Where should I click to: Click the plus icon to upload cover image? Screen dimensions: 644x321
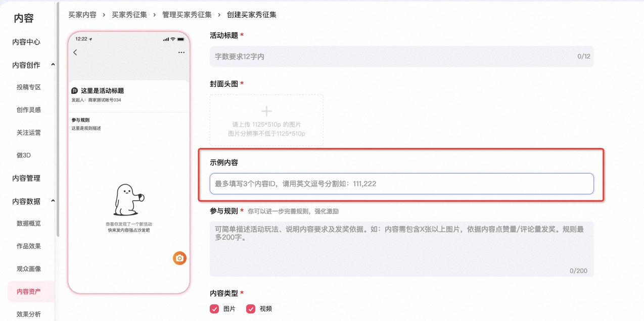(266, 112)
